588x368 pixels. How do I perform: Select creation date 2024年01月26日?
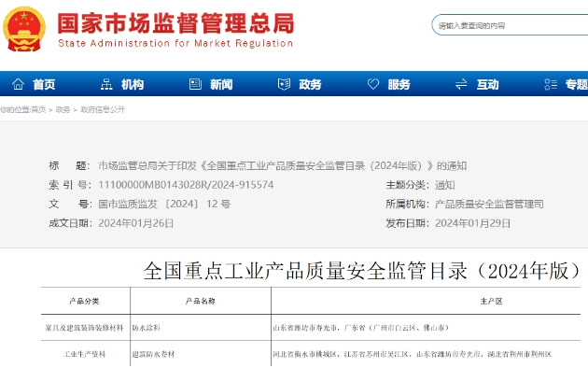pos(135,223)
